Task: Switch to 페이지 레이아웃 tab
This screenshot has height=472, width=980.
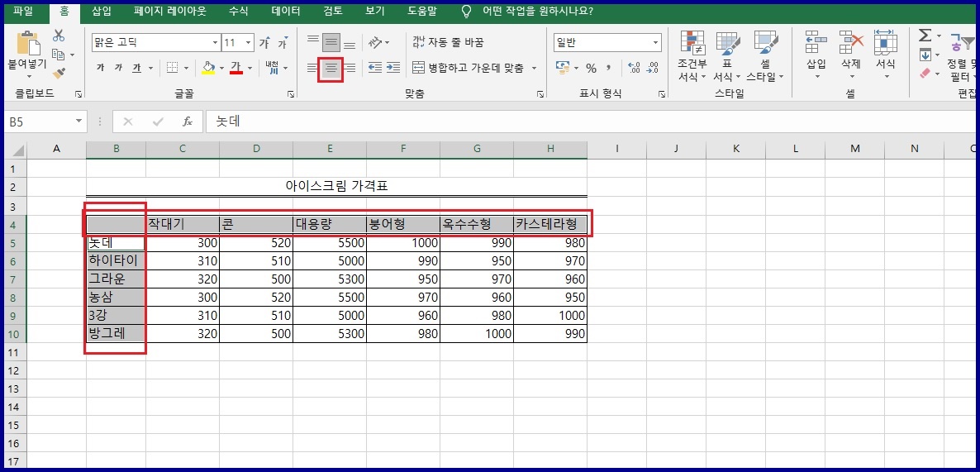Action: [x=170, y=12]
